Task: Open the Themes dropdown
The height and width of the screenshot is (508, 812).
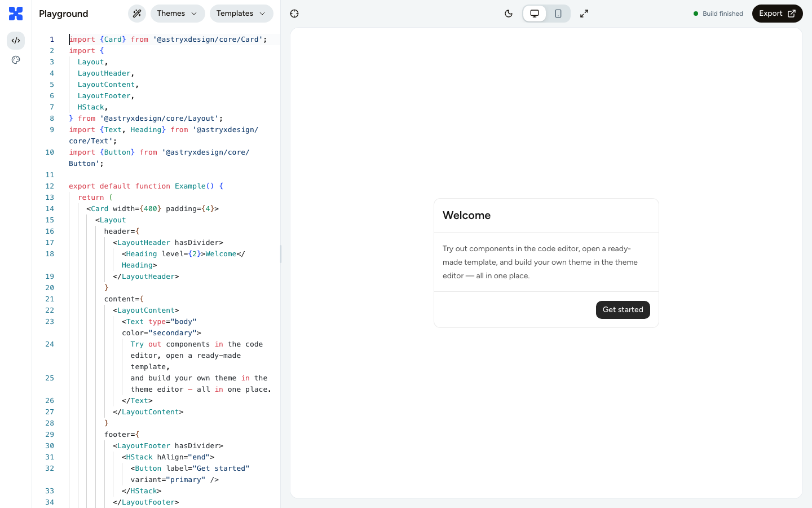Action: pyautogui.click(x=178, y=14)
